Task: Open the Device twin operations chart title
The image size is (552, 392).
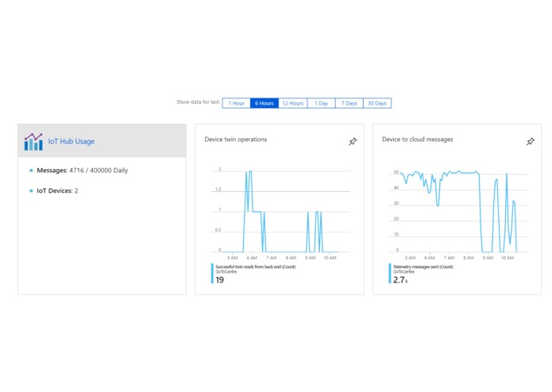Action: coord(236,139)
